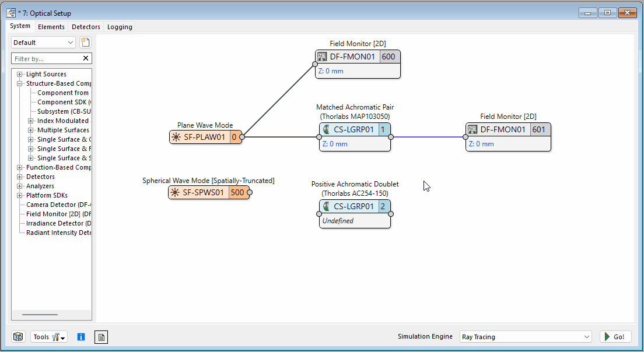Click the DF-FMON01 600 detector icon
The height and width of the screenshot is (352, 644).
pyautogui.click(x=321, y=57)
